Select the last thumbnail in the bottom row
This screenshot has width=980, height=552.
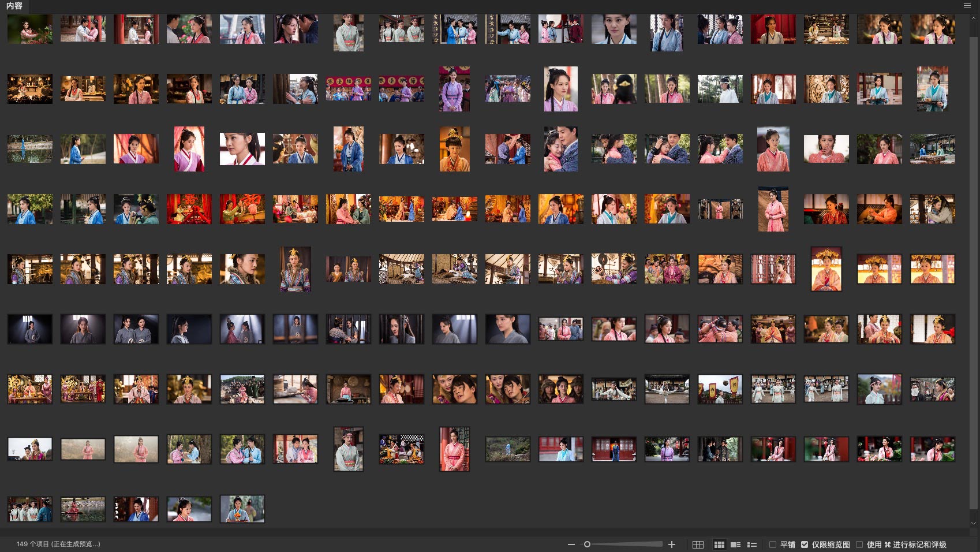(x=242, y=509)
